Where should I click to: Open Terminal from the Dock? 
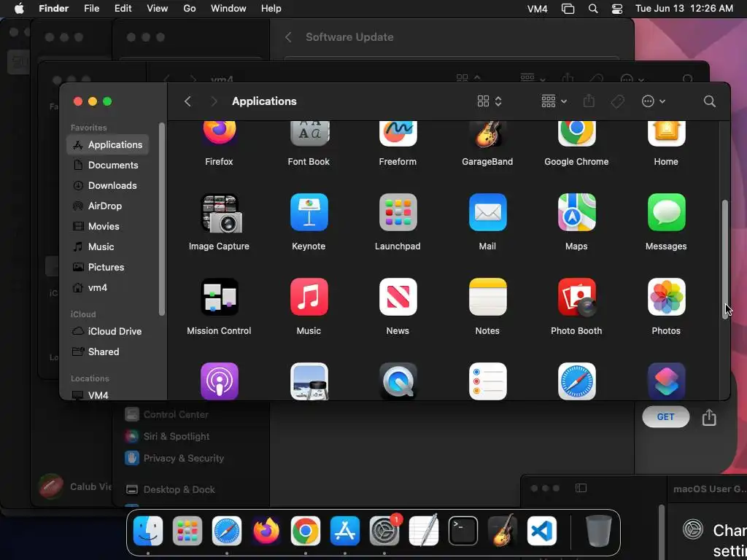(463, 531)
